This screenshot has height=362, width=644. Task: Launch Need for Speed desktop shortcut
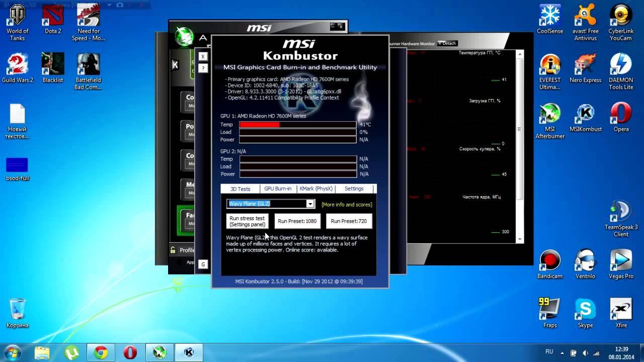click(89, 23)
